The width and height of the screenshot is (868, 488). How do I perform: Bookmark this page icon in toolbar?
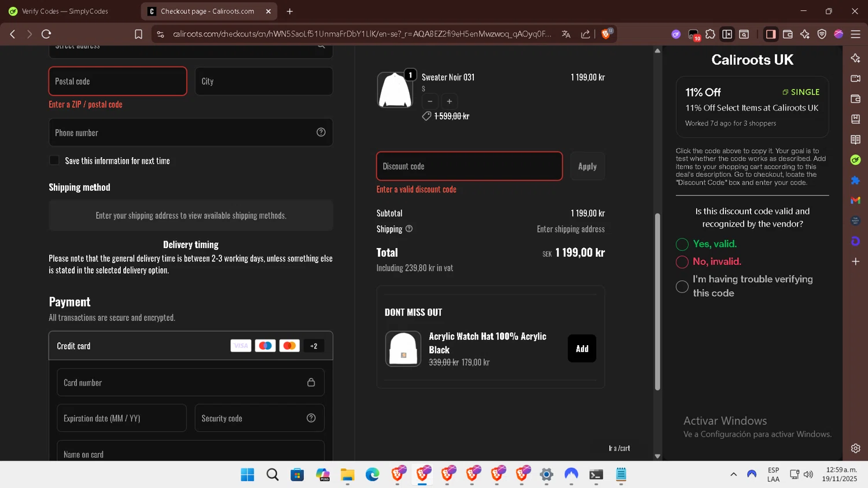pyautogui.click(x=138, y=34)
